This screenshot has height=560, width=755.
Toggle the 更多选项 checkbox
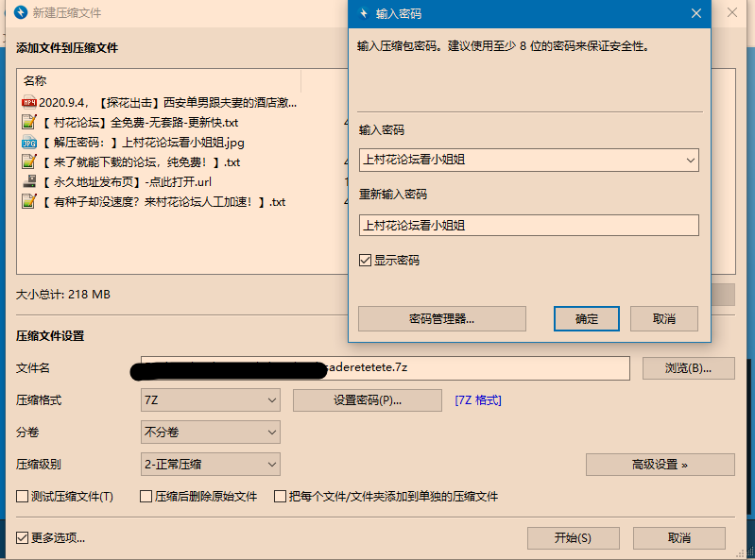click(22, 537)
